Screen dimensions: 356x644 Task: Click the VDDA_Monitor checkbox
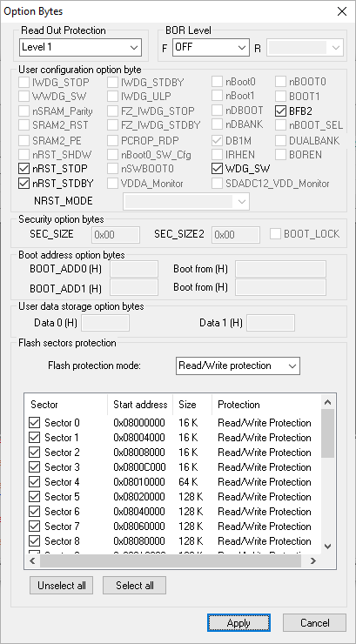[x=112, y=183]
